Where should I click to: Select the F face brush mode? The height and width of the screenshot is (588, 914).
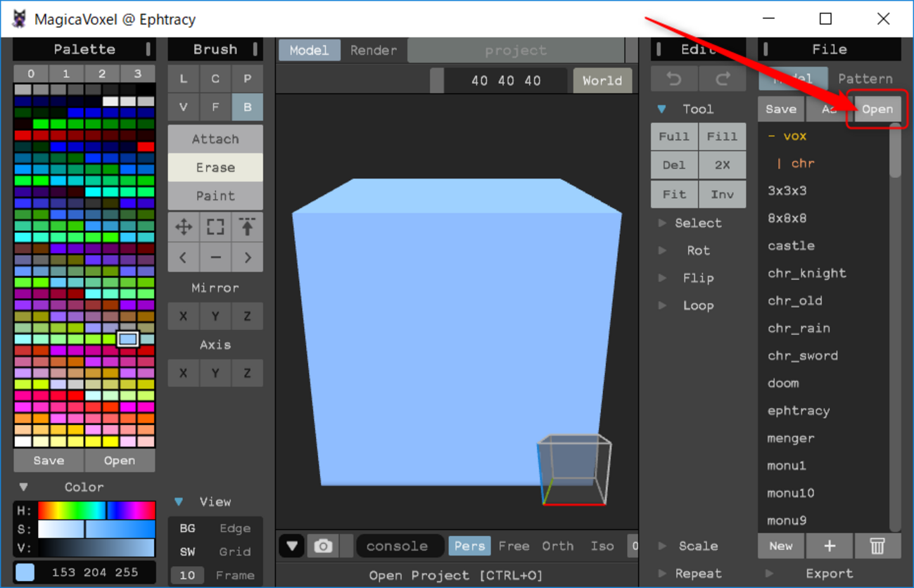click(x=215, y=107)
